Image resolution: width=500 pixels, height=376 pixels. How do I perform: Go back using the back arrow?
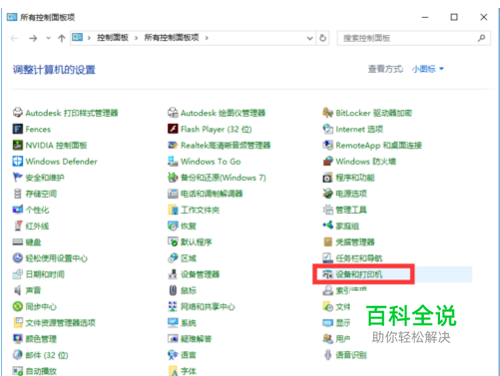click(x=14, y=38)
